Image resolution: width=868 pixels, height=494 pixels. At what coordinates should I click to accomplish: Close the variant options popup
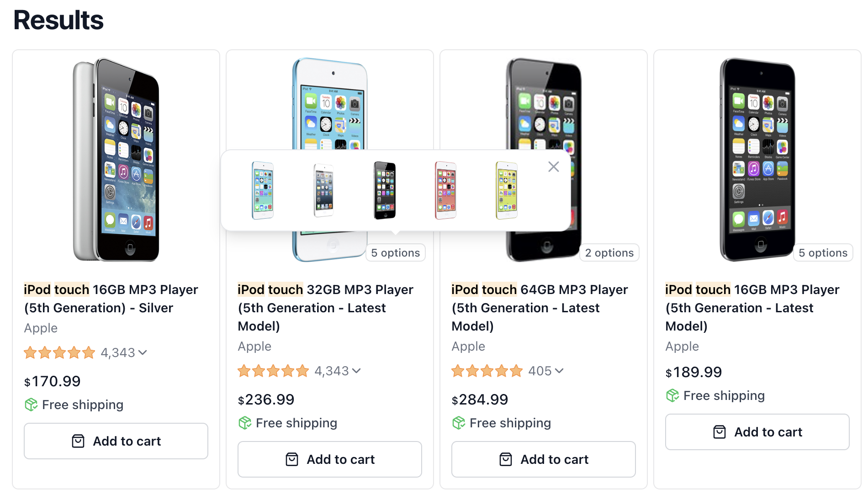554,167
